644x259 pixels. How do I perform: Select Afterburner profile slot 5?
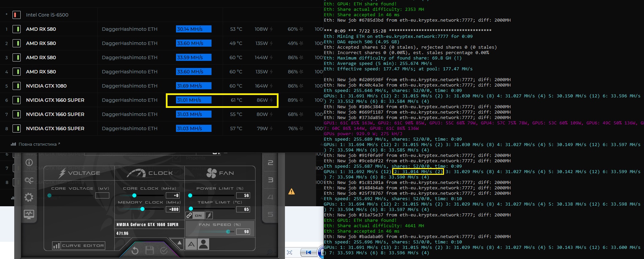click(270, 214)
